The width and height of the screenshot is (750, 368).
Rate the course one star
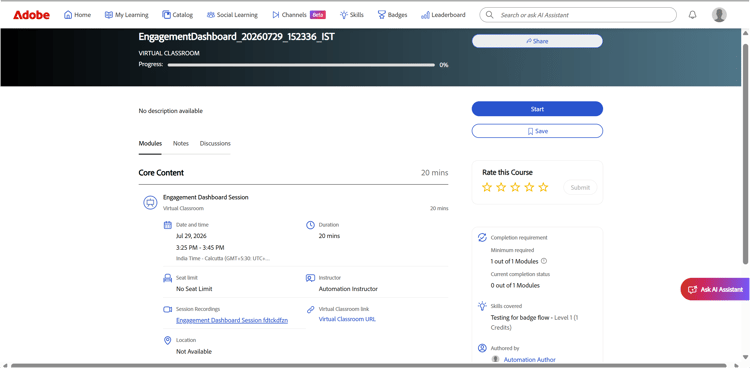click(x=487, y=187)
